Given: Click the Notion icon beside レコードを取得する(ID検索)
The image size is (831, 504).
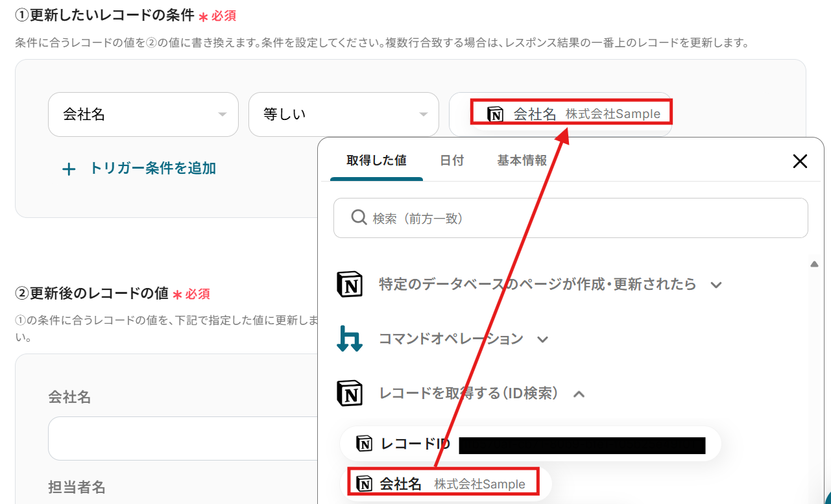Looking at the screenshot, I should point(350,393).
